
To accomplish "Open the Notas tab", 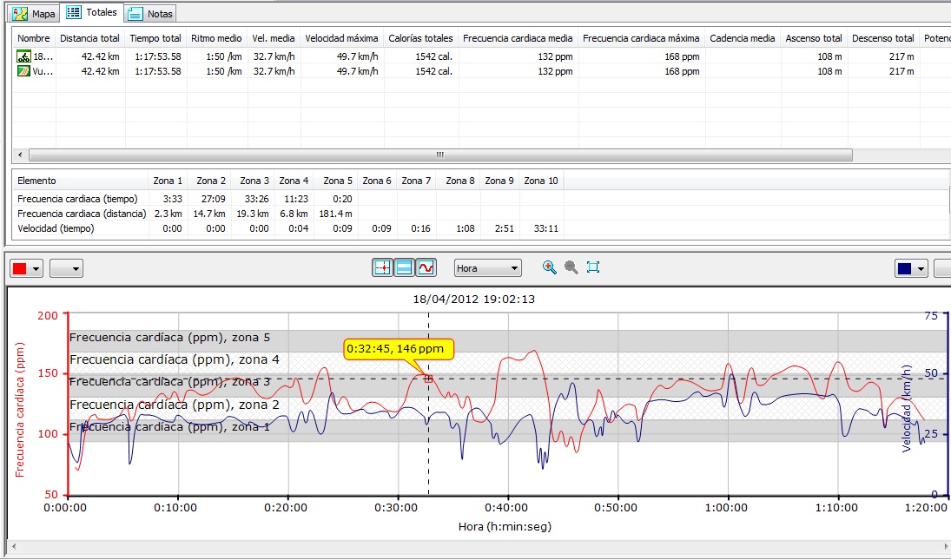I will 150,13.
